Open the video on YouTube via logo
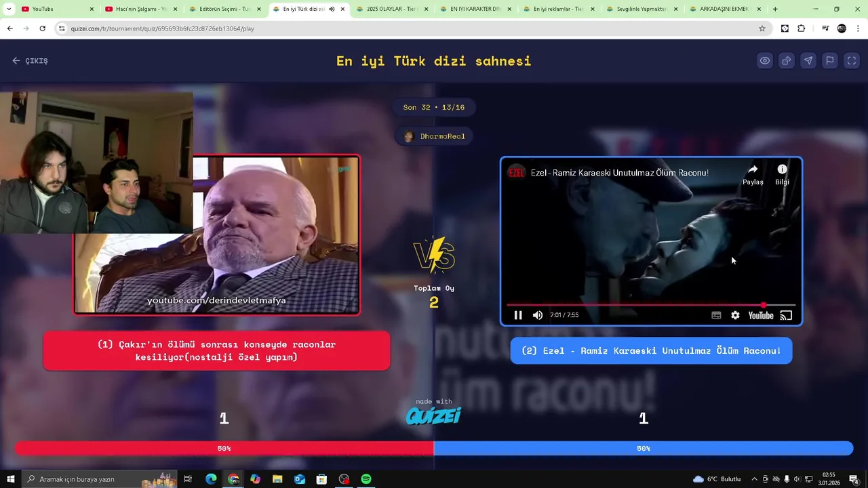The image size is (868, 488). (x=761, y=315)
